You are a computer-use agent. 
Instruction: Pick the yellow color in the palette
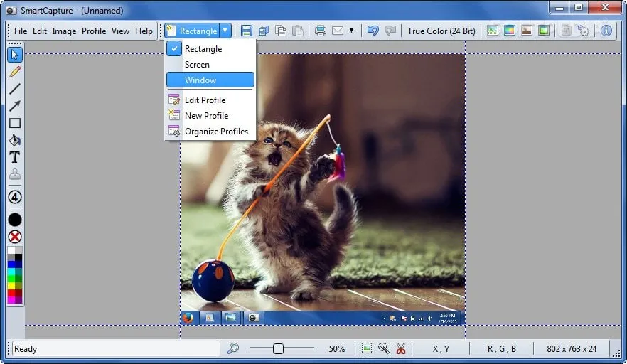tap(11, 286)
